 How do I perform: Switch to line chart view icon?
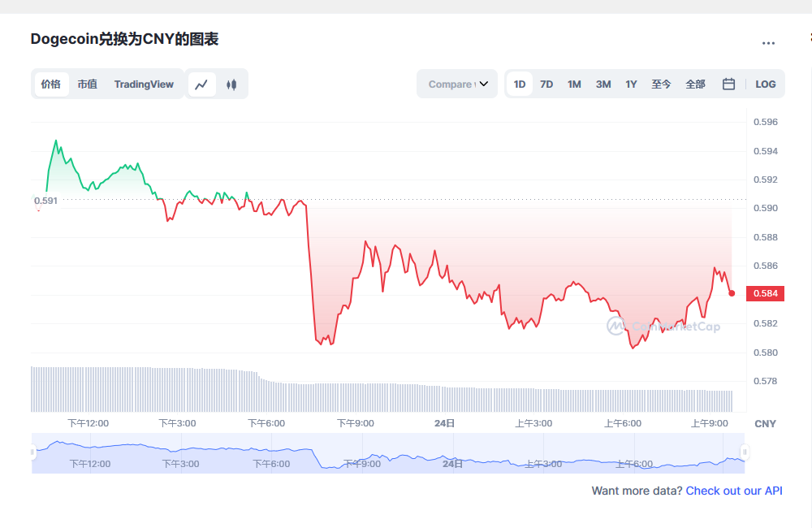tap(201, 84)
